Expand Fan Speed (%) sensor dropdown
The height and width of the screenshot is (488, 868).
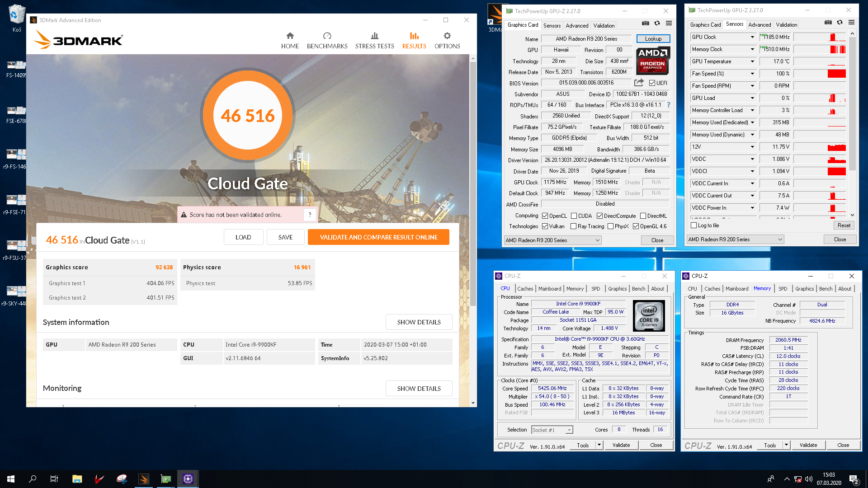click(752, 74)
